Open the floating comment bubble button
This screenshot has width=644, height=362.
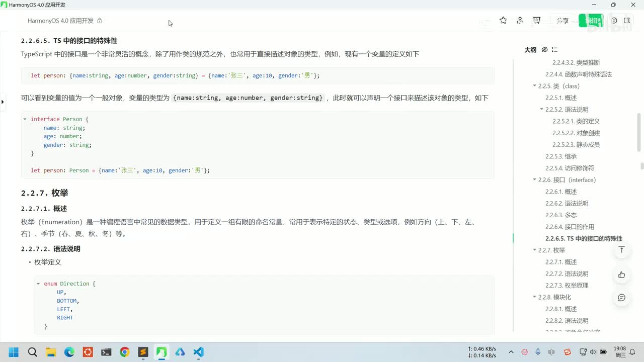(622, 298)
